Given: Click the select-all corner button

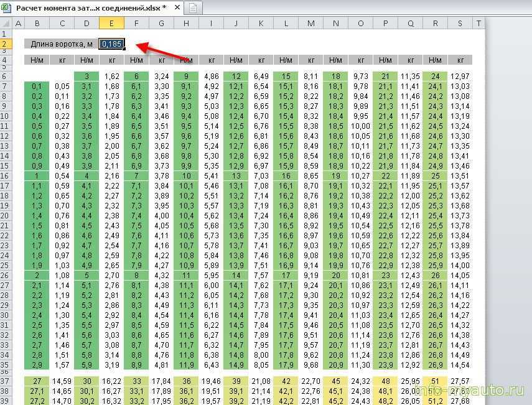Looking at the screenshot, I should [6, 24].
